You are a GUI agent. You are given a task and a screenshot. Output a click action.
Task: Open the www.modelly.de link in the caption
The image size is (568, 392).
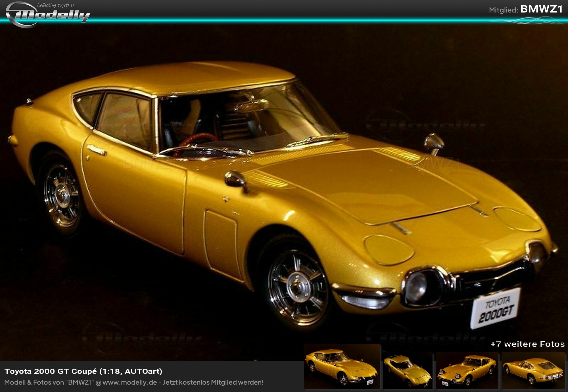(130, 382)
